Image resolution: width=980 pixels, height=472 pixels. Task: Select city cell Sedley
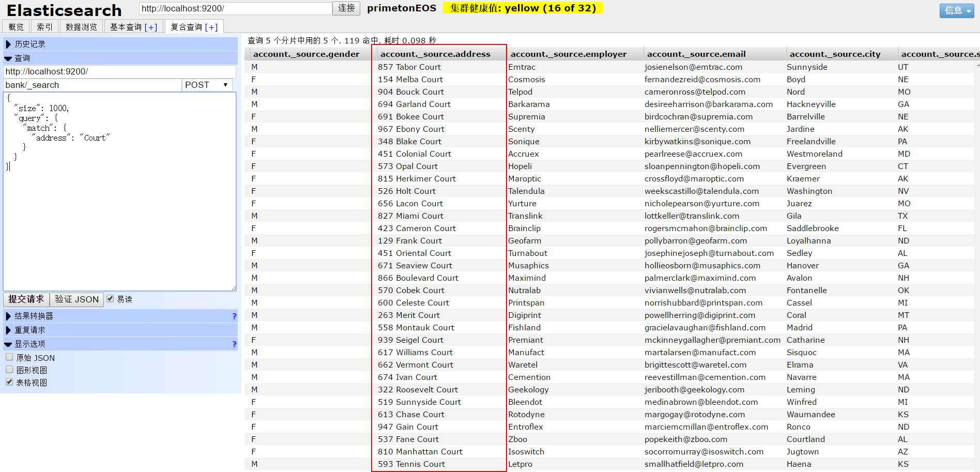pyautogui.click(x=800, y=253)
